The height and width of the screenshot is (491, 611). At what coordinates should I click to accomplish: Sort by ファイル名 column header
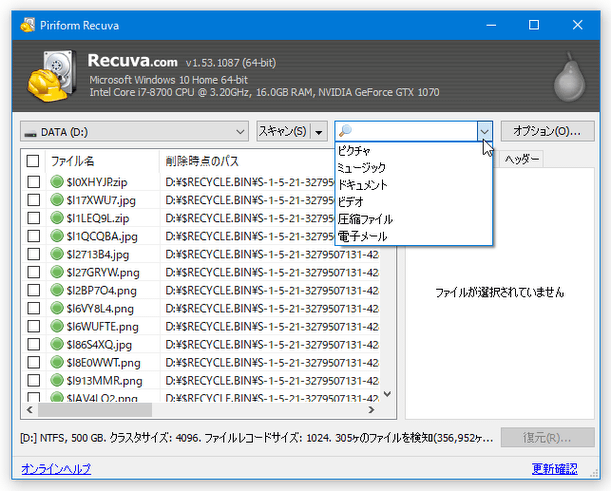click(102, 161)
